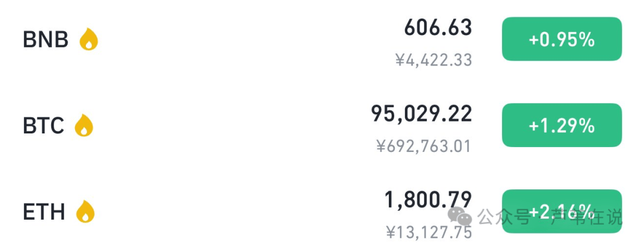644x243 pixels.
Task: Tap the flame icon next to BNB
Action: click(89, 39)
